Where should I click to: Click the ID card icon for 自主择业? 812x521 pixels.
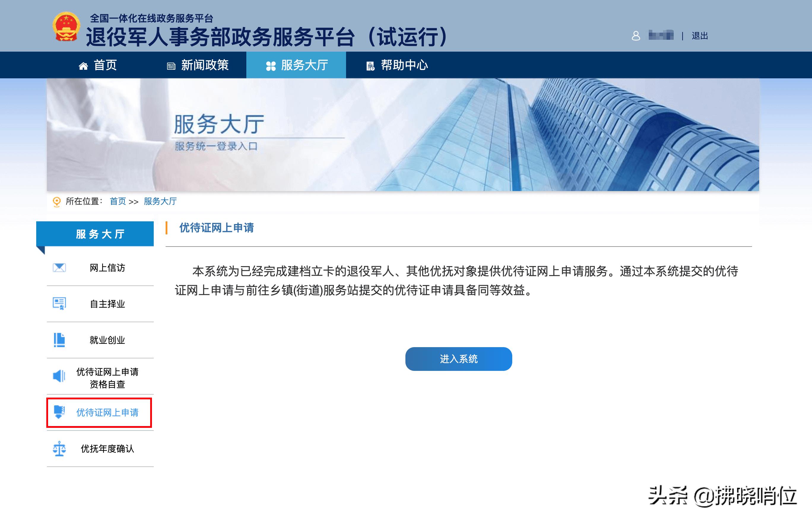tap(60, 304)
